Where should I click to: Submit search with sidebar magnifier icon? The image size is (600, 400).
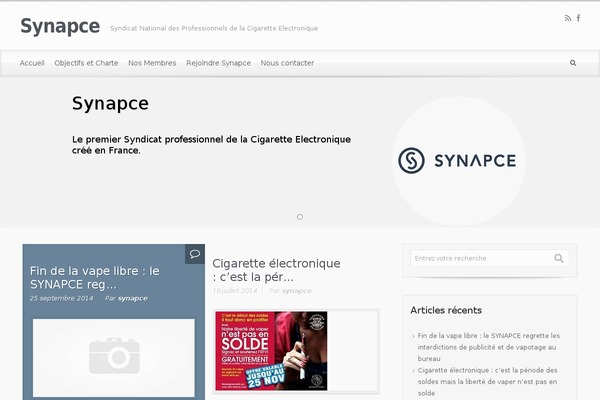559,258
